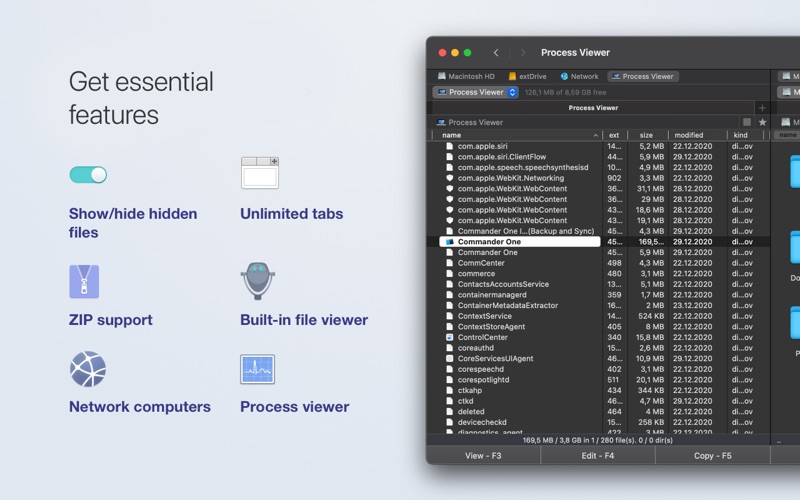Click the star favorites icon

(763, 122)
